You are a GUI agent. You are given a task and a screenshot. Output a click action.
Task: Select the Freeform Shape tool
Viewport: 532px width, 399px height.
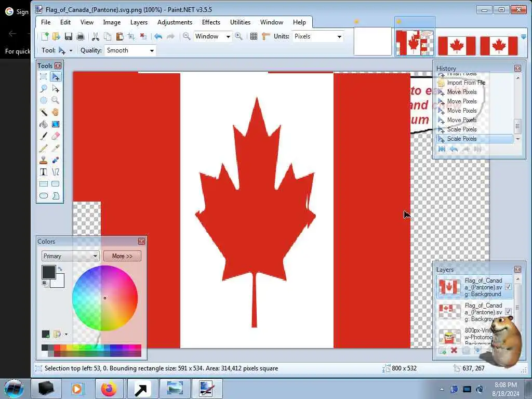coord(56,196)
